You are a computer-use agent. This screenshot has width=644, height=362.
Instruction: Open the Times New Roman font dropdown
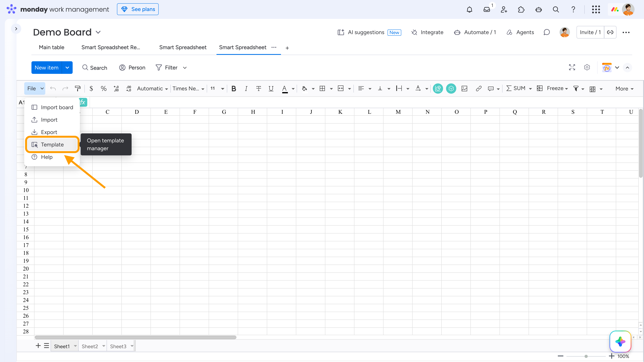point(188,88)
